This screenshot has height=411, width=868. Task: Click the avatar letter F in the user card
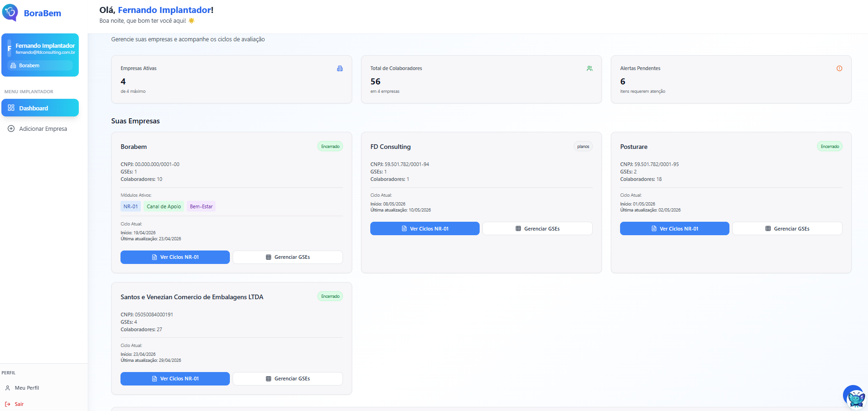tap(9, 48)
